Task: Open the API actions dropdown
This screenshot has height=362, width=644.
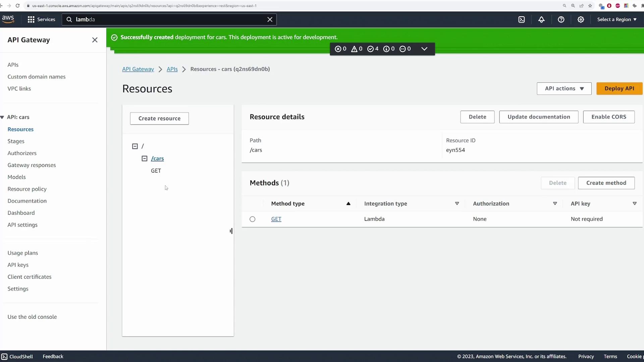Action: coord(564,88)
